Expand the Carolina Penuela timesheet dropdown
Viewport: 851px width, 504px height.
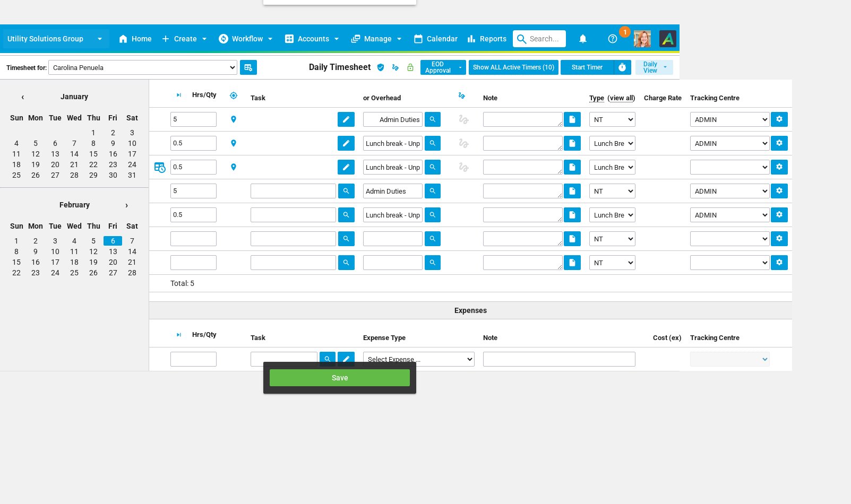pos(143,67)
